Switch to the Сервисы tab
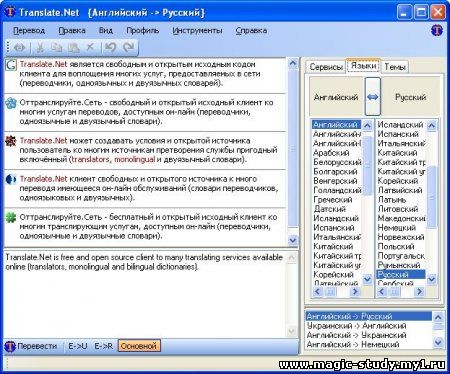Image resolution: width=450 pixels, height=374 pixels. pos(326,67)
